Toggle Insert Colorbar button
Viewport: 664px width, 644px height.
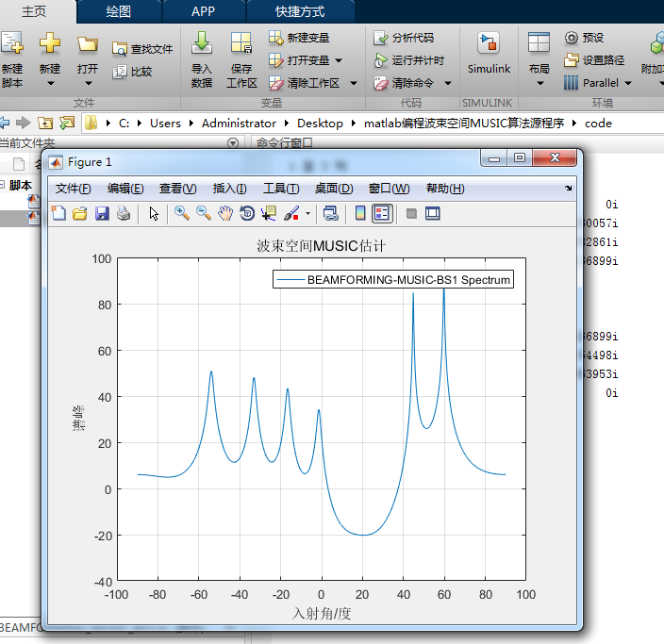pos(360,213)
